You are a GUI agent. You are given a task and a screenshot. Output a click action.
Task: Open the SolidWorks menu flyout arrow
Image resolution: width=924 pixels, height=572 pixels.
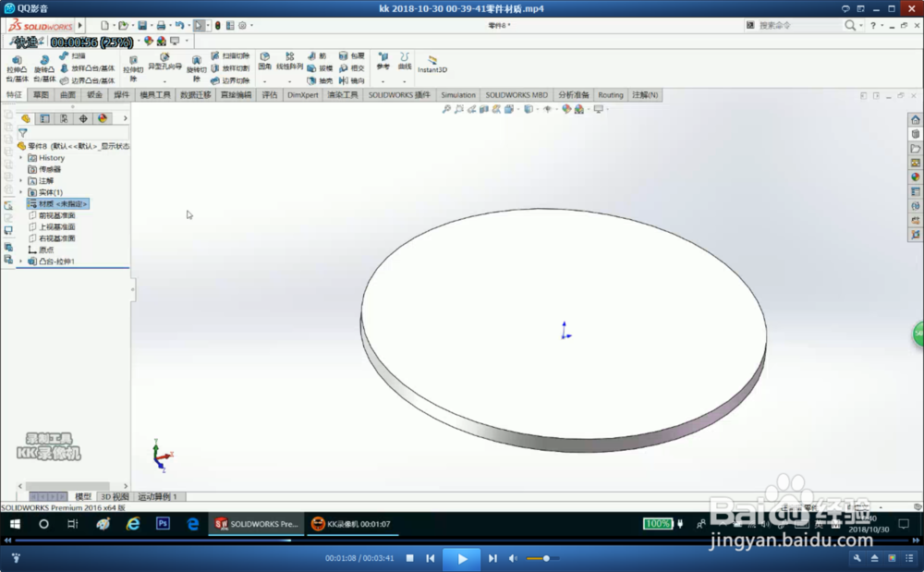pyautogui.click(x=80, y=25)
